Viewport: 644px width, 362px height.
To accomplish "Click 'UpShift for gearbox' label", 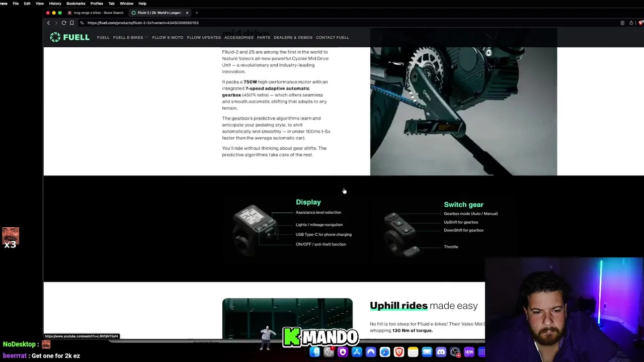I will [x=461, y=222].
